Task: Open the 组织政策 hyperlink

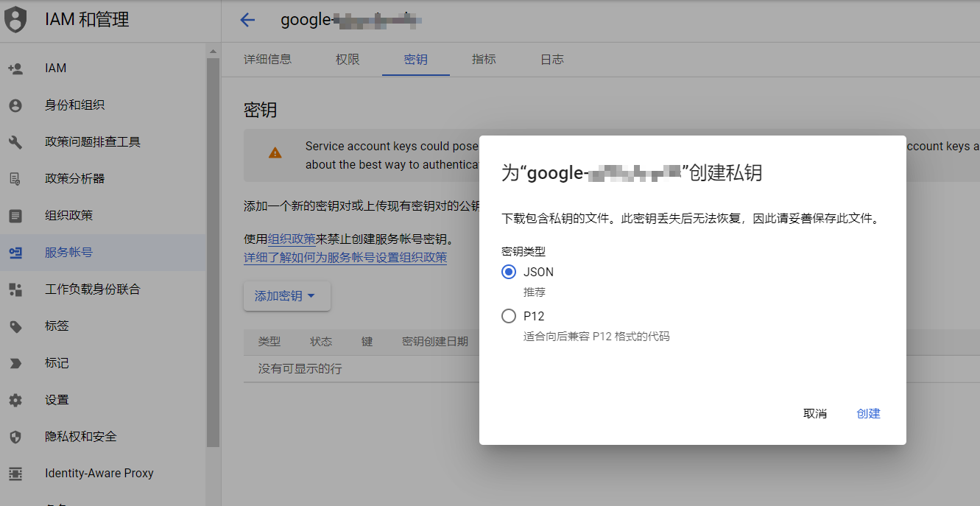Action: (x=292, y=239)
